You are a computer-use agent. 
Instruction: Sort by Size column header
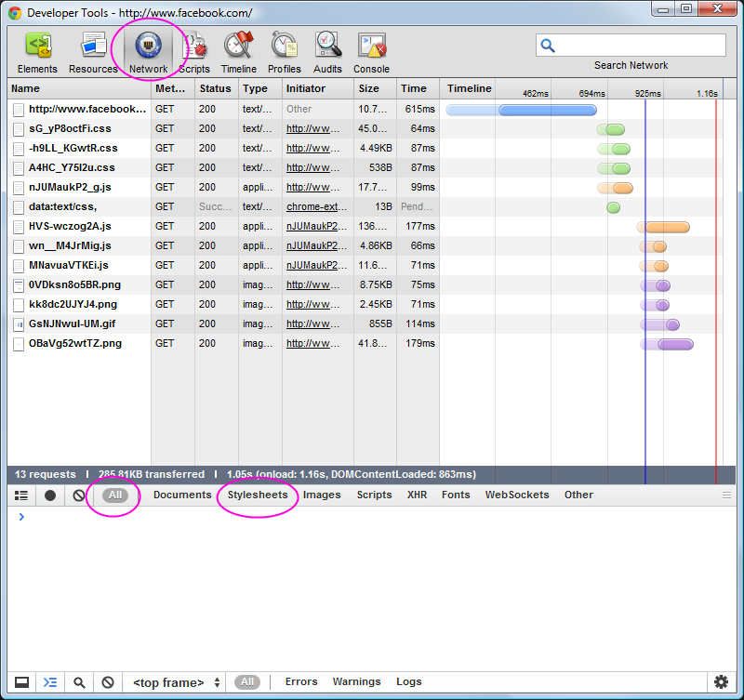coord(376,88)
